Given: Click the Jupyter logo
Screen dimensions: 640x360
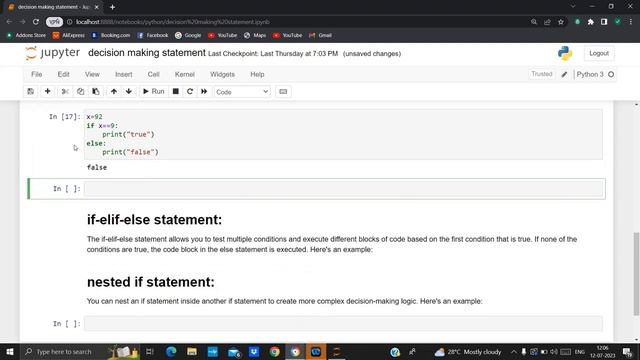Looking at the screenshot, I should [x=52, y=53].
